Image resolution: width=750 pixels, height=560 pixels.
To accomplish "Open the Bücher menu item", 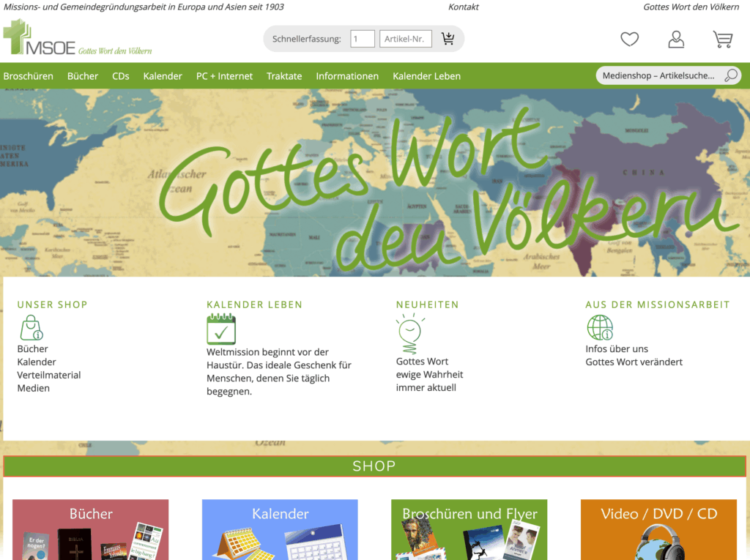I will click(83, 76).
